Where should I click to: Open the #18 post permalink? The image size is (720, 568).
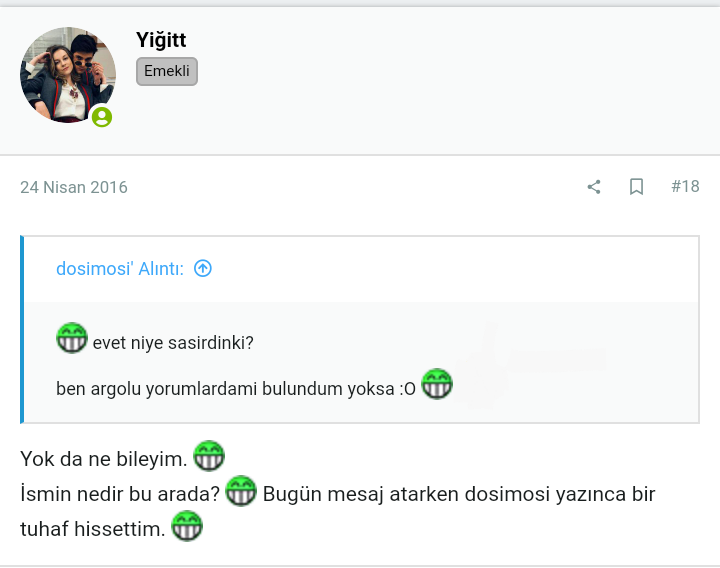click(x=685, y=187)
